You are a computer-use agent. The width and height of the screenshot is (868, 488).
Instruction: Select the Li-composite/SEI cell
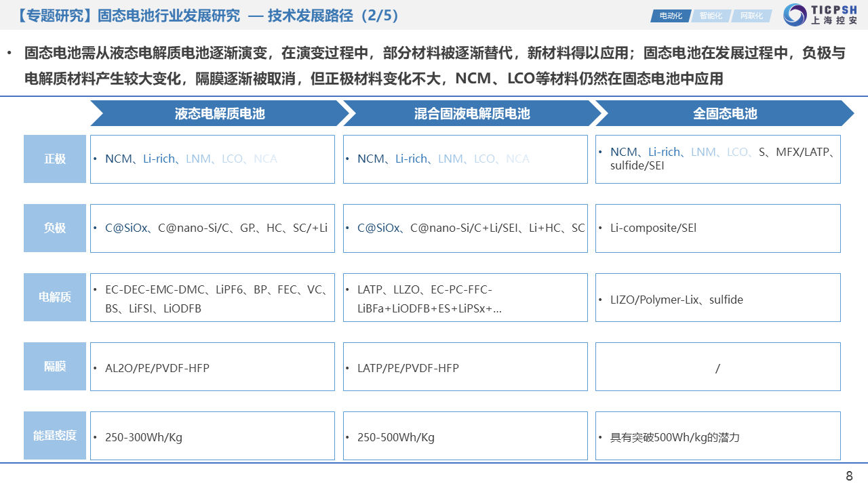(x=717, y=228)
